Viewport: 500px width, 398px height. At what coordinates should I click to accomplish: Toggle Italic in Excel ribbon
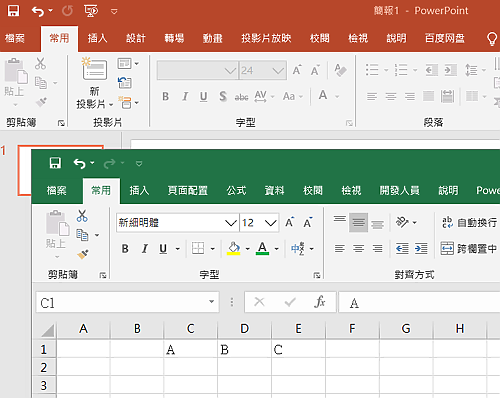[x=145, y=249]
